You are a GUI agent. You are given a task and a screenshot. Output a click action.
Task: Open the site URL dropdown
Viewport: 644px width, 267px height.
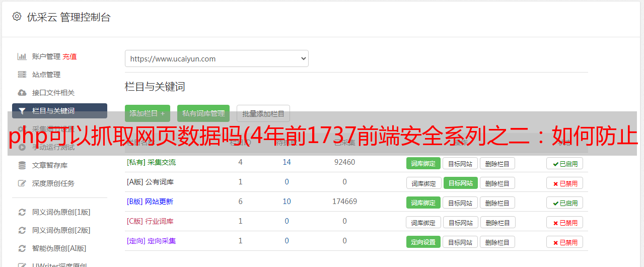[x=217, y=58]
